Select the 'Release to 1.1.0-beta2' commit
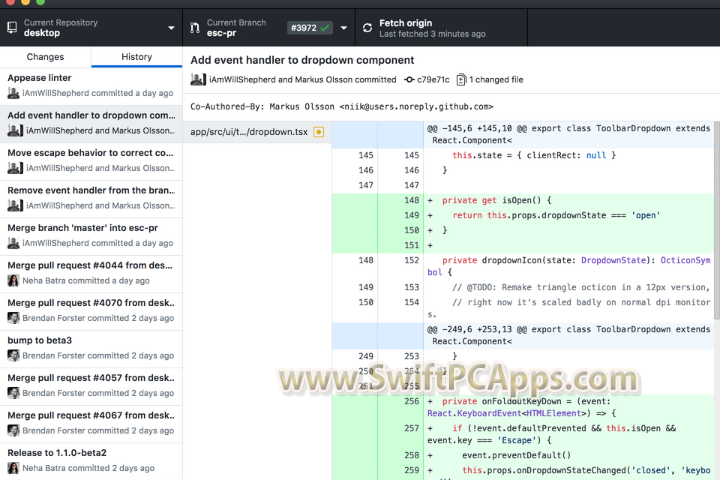The width and height of the screenshot is (720, 480). (91, 461)
